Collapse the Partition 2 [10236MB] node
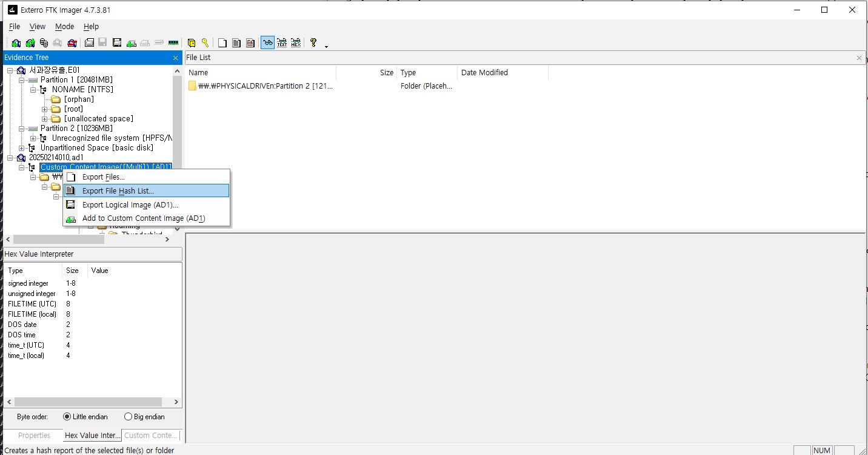This screenshot has height=455, width=868. [x=22, y=129]
